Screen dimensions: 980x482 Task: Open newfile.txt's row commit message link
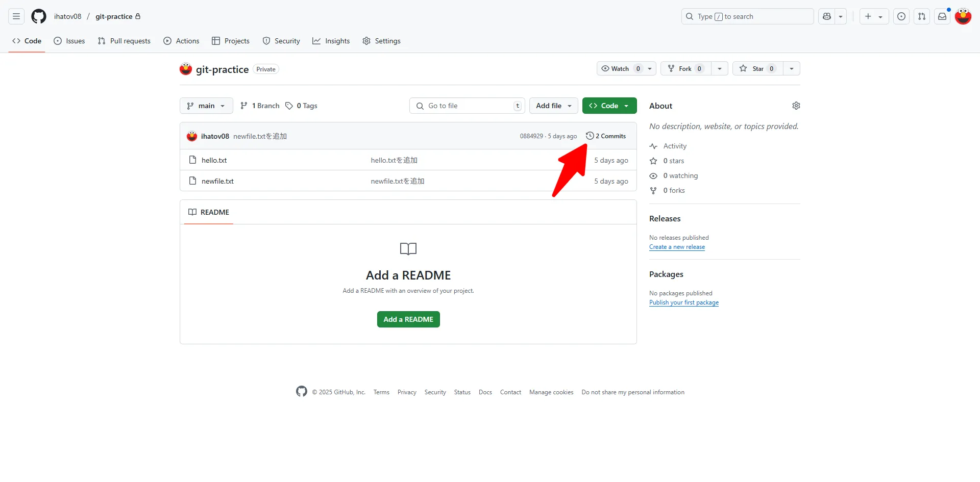[398, 181]
